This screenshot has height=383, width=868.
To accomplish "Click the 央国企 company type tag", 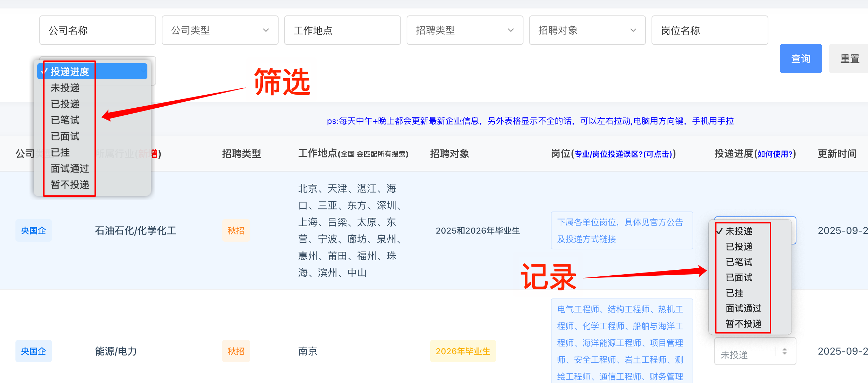I will click(x=33, y=230).
